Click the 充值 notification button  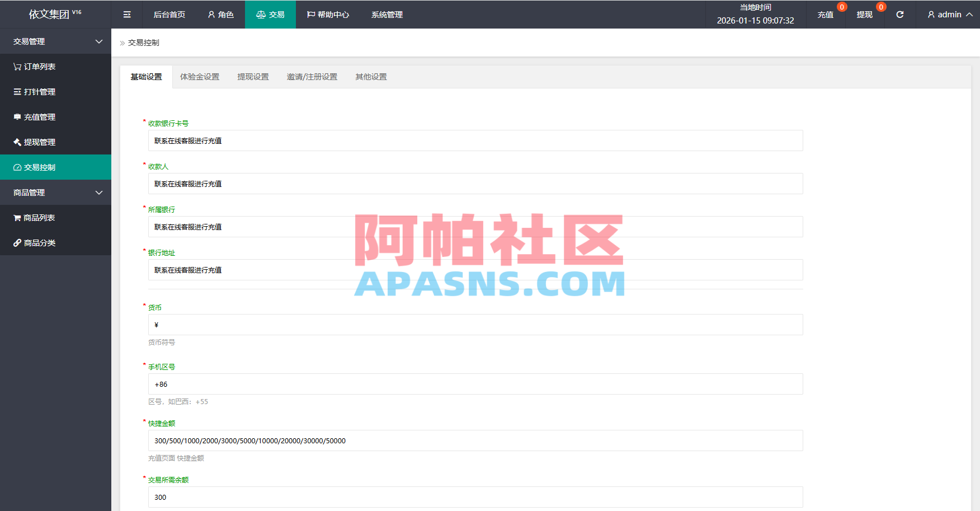click(826, 15)
